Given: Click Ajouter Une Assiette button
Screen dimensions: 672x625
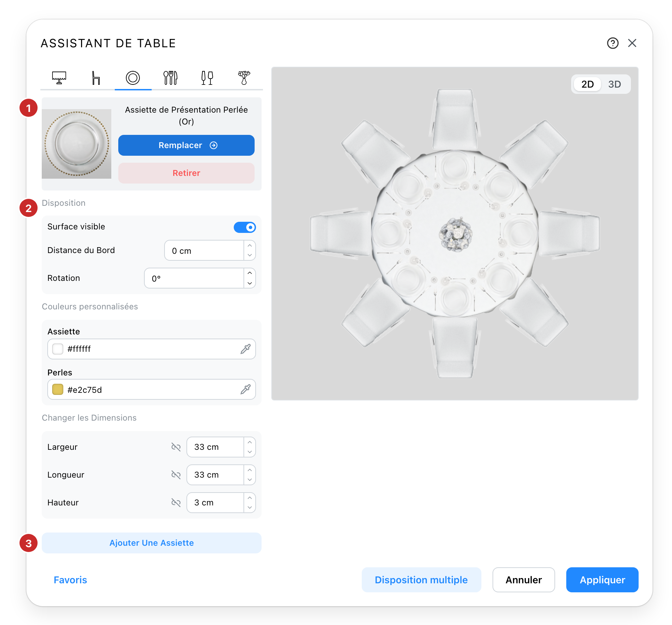Looking at the screenshot, I should click(152, 543).
